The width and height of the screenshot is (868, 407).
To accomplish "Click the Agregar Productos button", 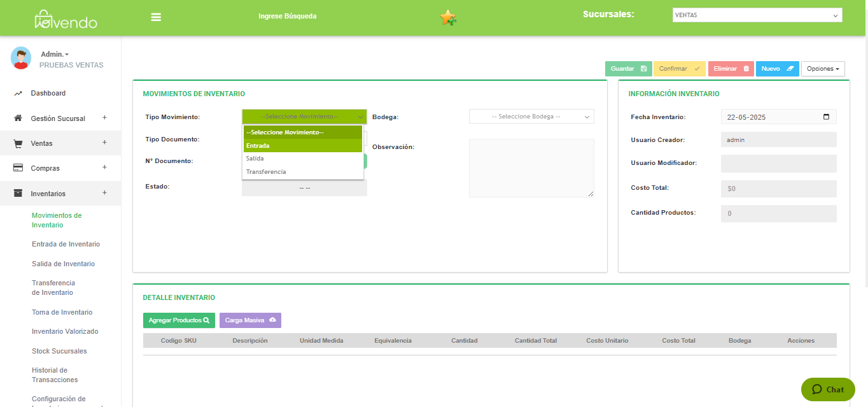I will click(x=179, y=320).
